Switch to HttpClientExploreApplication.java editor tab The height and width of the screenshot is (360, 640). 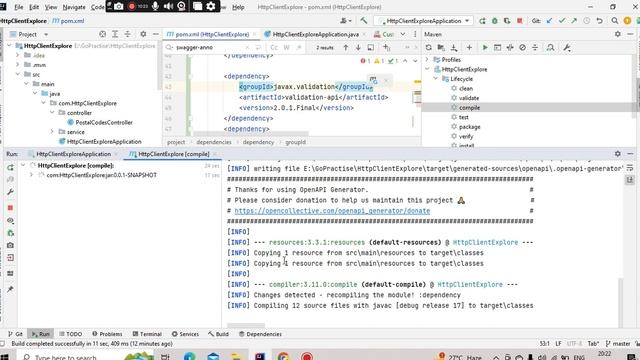[315, 34]
